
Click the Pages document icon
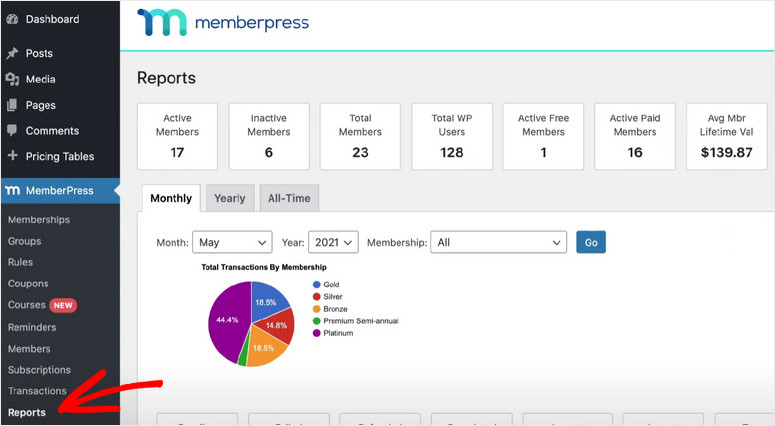tap(12, 105)
